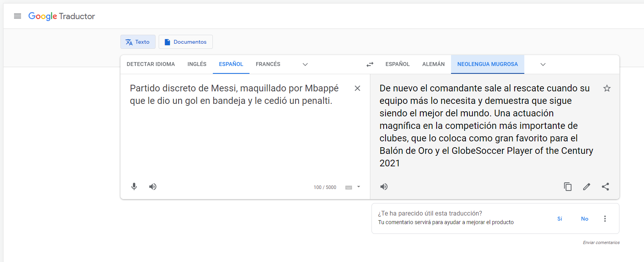644x262 pixels.
Task: Answer No to translation feedback
Action: (x=585, y=219)
